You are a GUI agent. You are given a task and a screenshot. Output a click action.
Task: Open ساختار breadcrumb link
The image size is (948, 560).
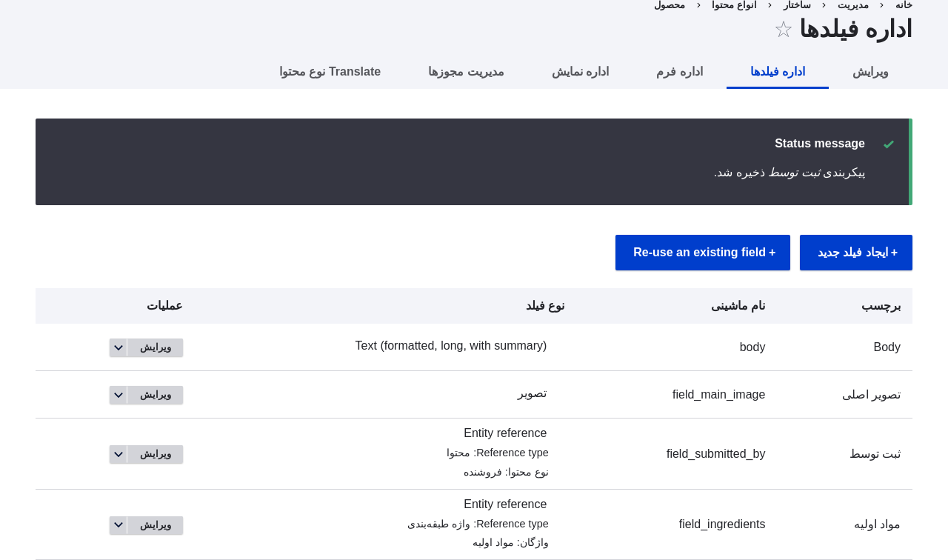tap(797, 4)
